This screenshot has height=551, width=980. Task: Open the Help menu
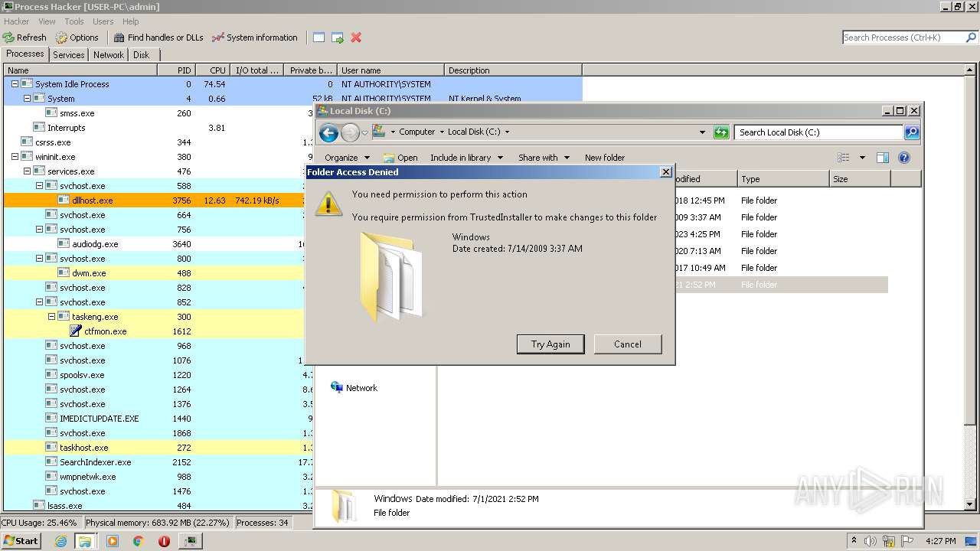[x=131, y=21]
